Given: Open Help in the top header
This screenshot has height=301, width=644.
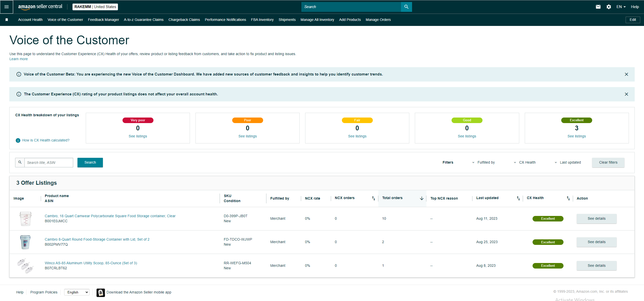Looking at the screenshot, I should click(x=635, y=7).
